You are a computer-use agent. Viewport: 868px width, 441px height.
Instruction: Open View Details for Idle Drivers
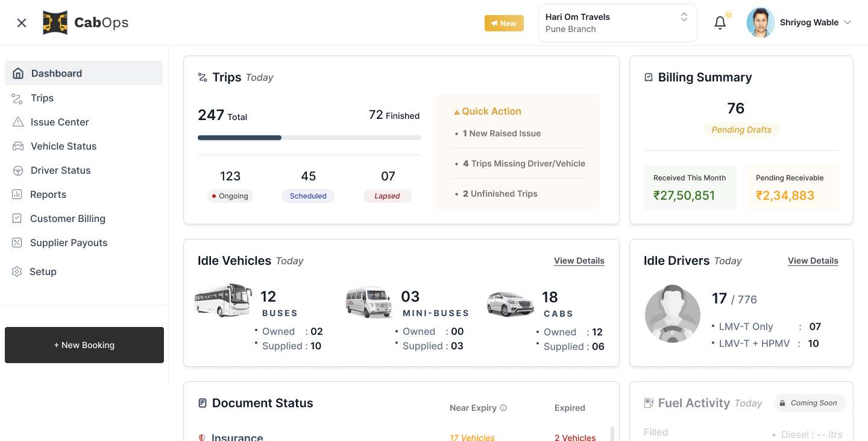[813, 261]
